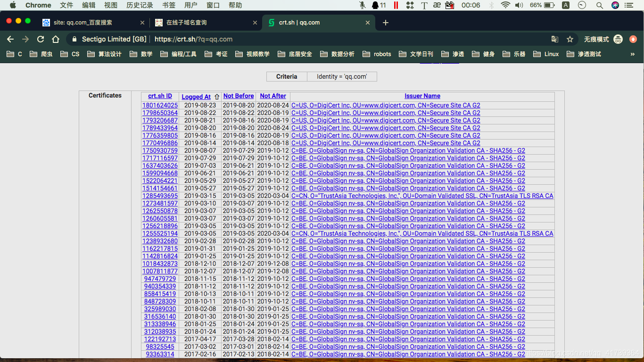
Task: Click the 2018-12-10 Logged At cell
Action: [200, 263]
